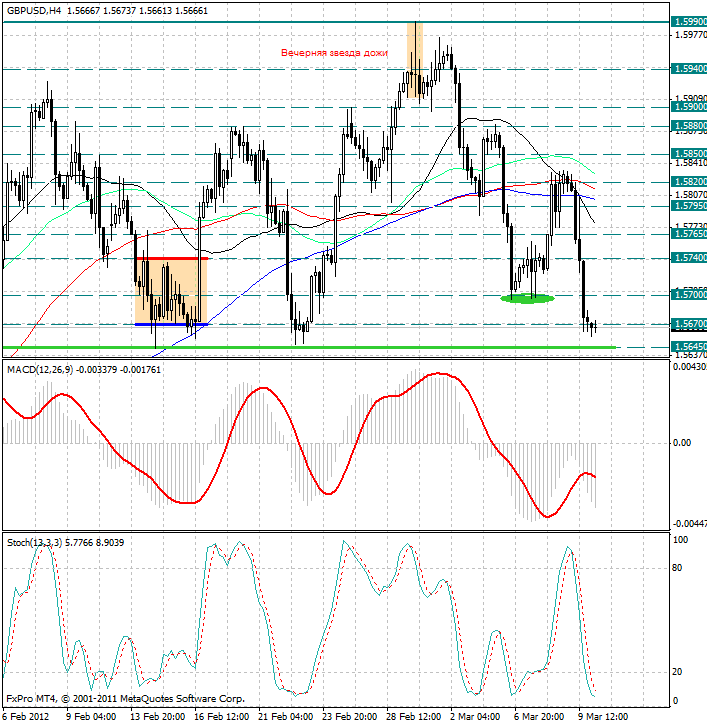Click the 6 Feb 2012 date label
The image size is (707, 724).
tap(26, 717)
